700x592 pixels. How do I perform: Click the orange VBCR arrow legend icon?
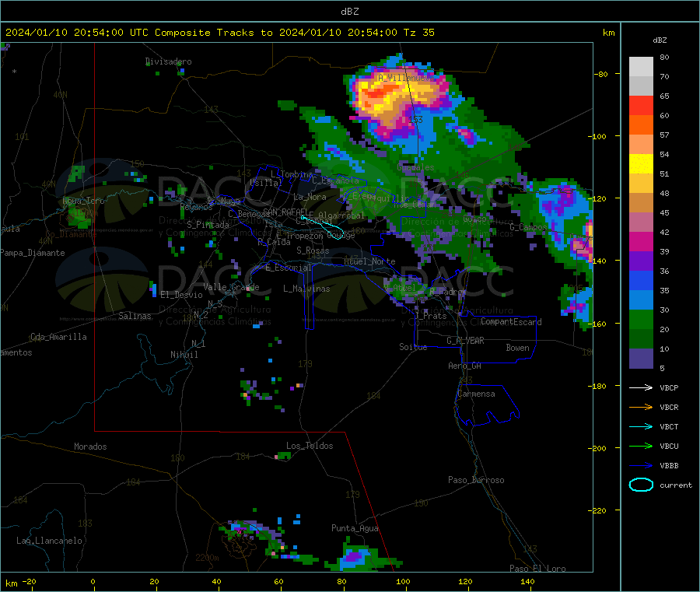641,407
